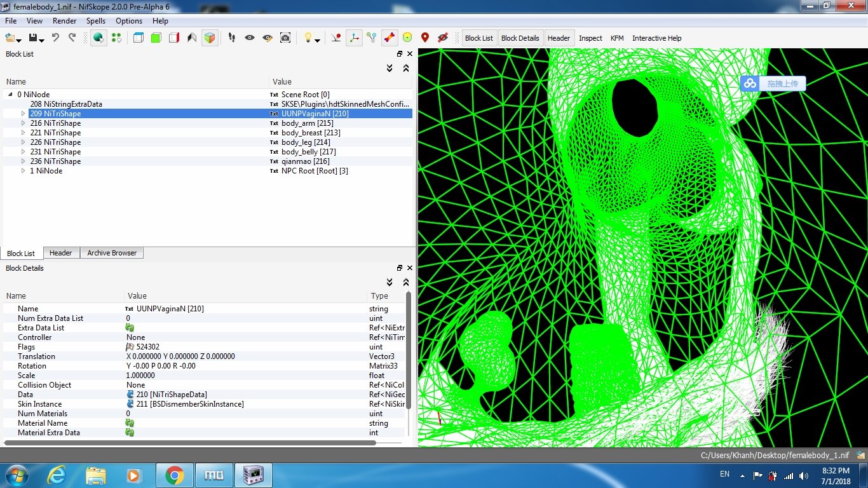Image resolution: width=868 pixels, height=488 pixels.
Task: Click the Inspect toolbar button
Action: point(590,38)
